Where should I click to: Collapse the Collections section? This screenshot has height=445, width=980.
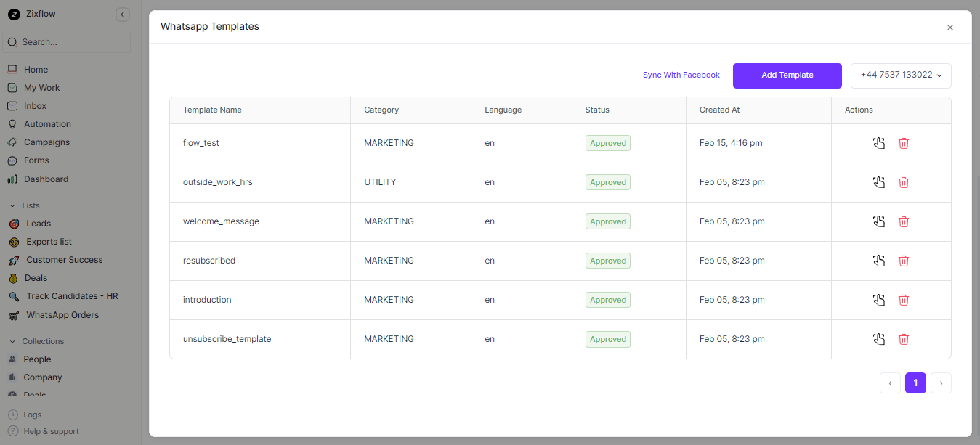coord(12,341)
